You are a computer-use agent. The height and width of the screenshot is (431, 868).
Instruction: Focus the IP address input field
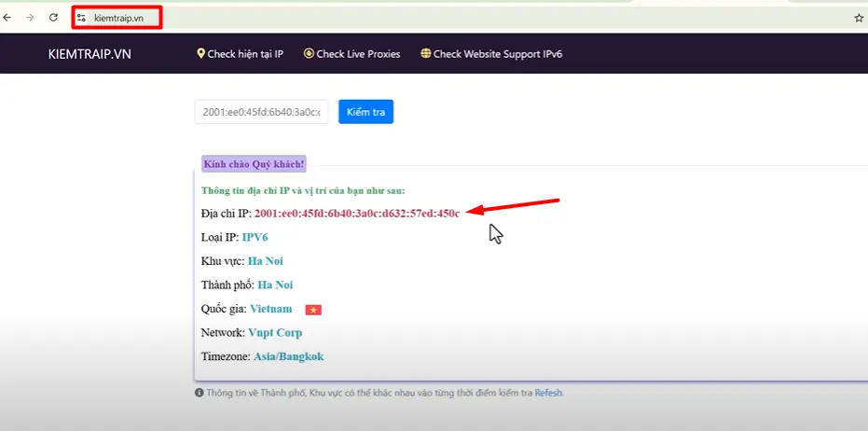[x=261, y=112]
